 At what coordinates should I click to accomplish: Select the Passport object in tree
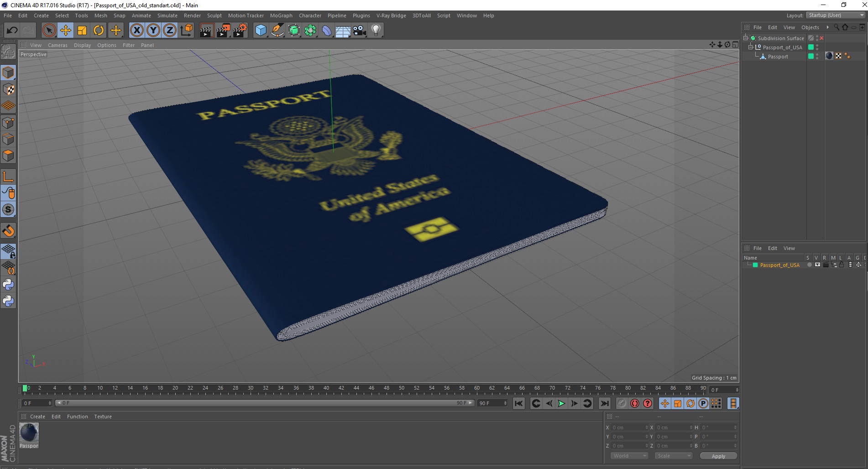coord(778,57)
